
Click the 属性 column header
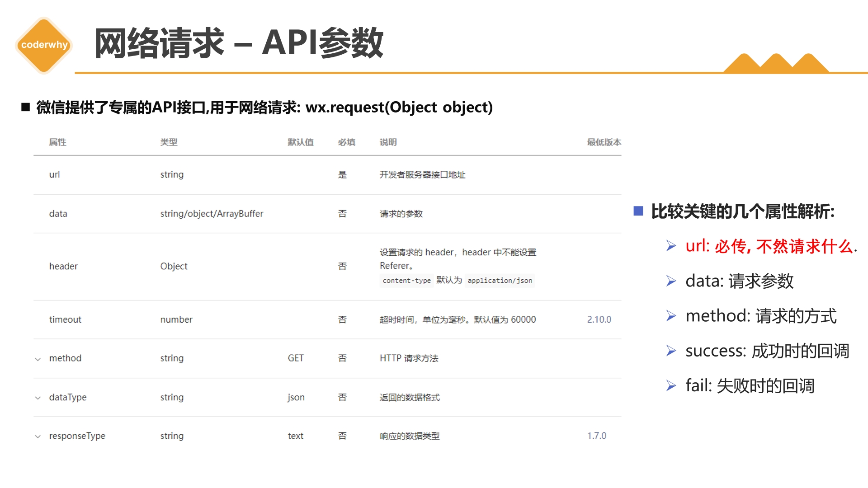coord(57,142)
